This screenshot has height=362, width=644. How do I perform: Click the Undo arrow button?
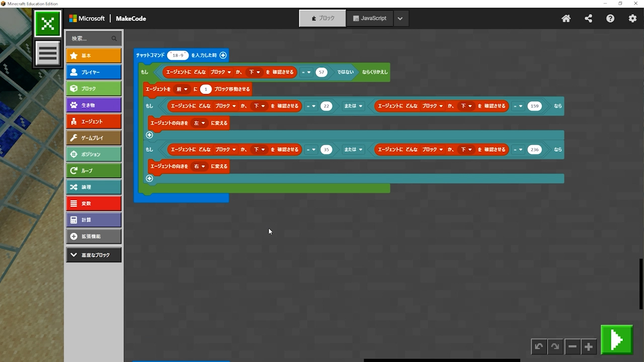[539, 346]
